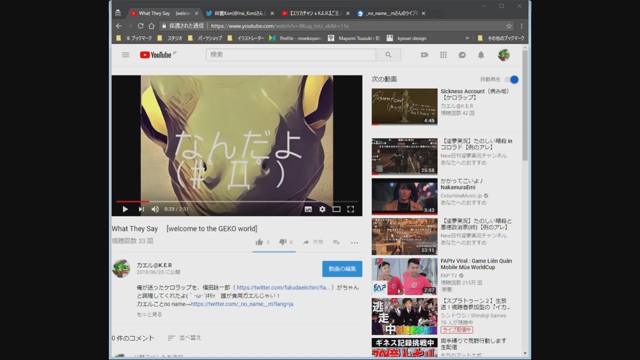Open the notifications bell
Image resolution: width=640 pixels, height=360 pixels.
click(x=481, y=55)
